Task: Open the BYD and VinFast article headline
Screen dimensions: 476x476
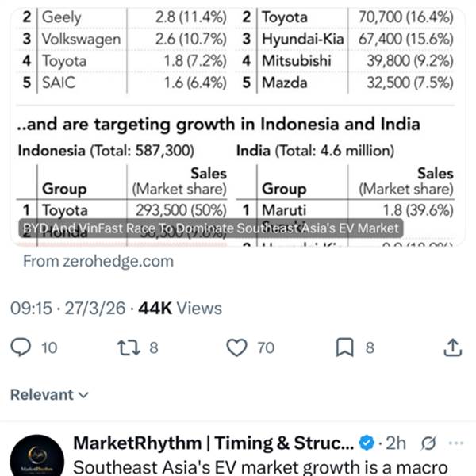Action: (211, 228)
